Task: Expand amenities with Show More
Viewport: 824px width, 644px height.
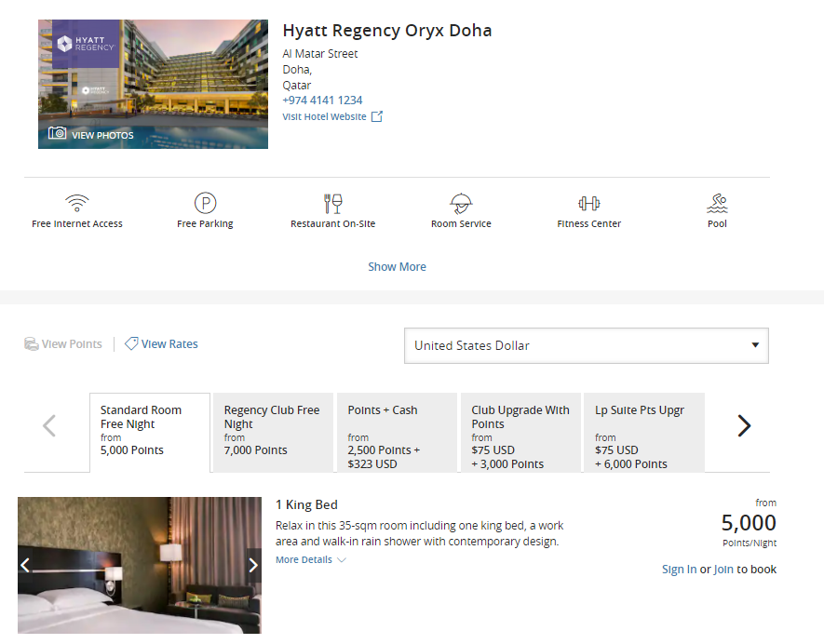Action: [x=397, y=267]
